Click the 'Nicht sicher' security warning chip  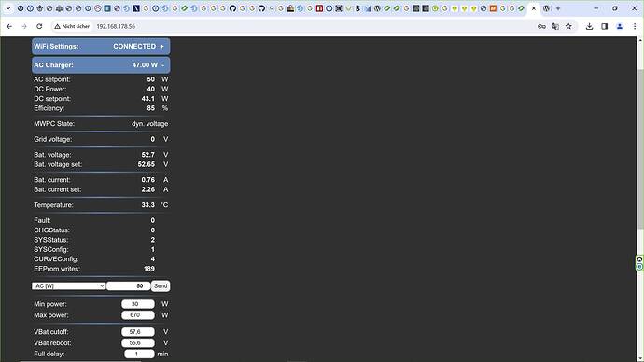point(72,26)
